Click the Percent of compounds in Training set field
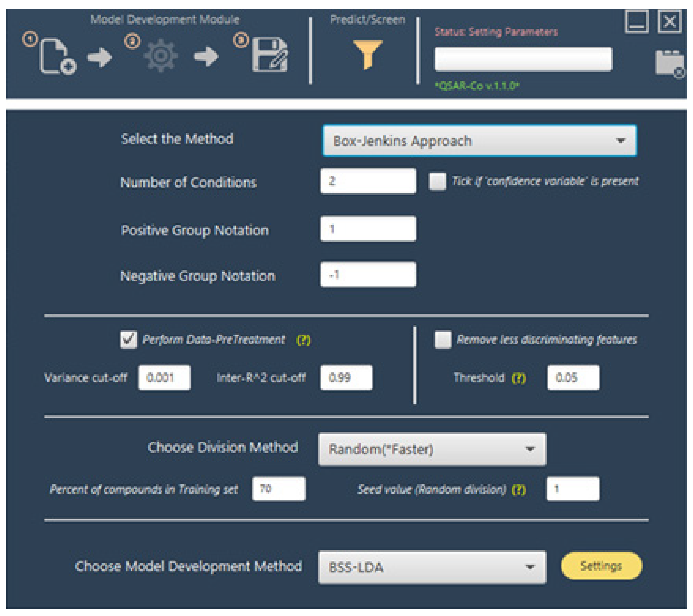 tap(278, 489)
